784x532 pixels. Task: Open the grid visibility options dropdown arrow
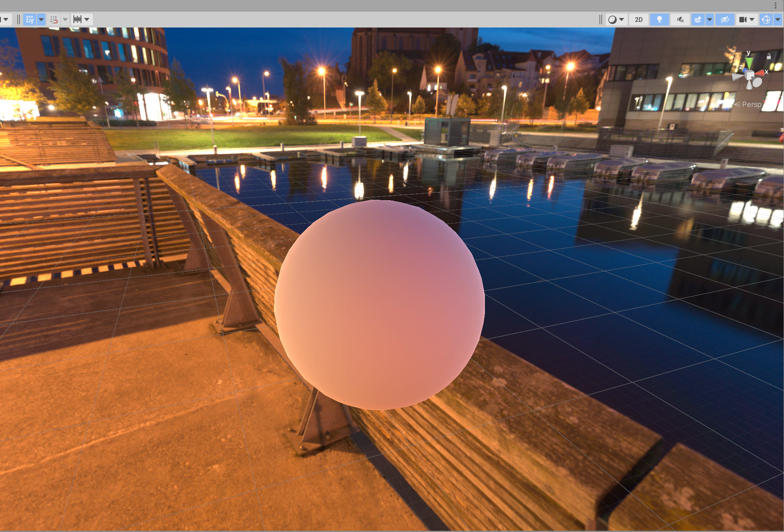pos(41,19)
